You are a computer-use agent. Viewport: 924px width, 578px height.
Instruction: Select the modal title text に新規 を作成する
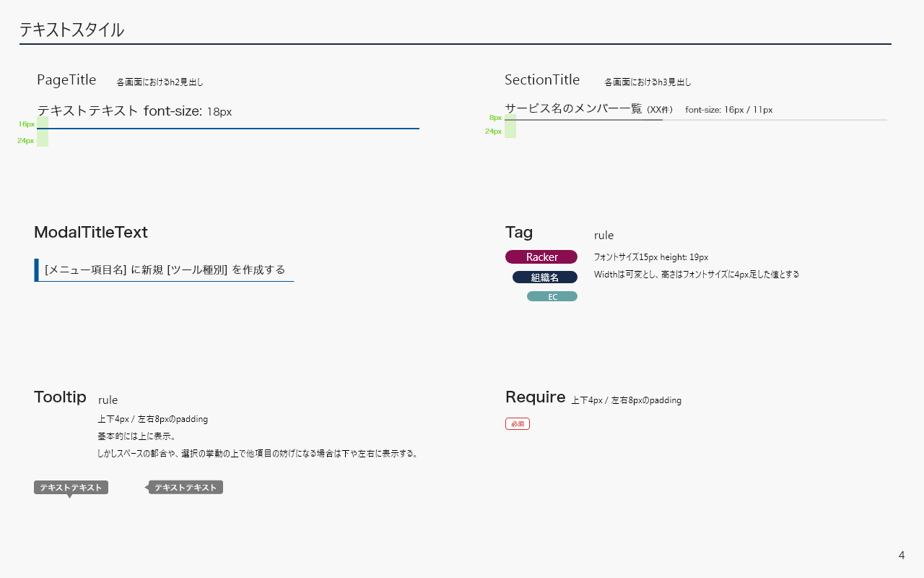[x=165, y=269]
